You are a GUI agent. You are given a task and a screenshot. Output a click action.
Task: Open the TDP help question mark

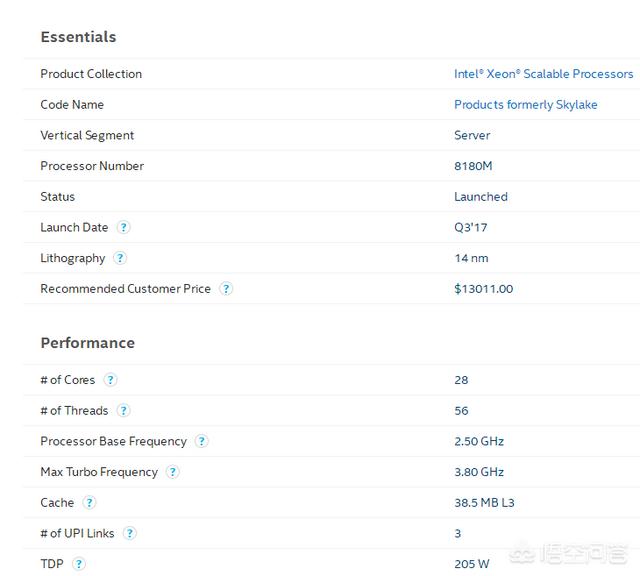click(79, 564)
